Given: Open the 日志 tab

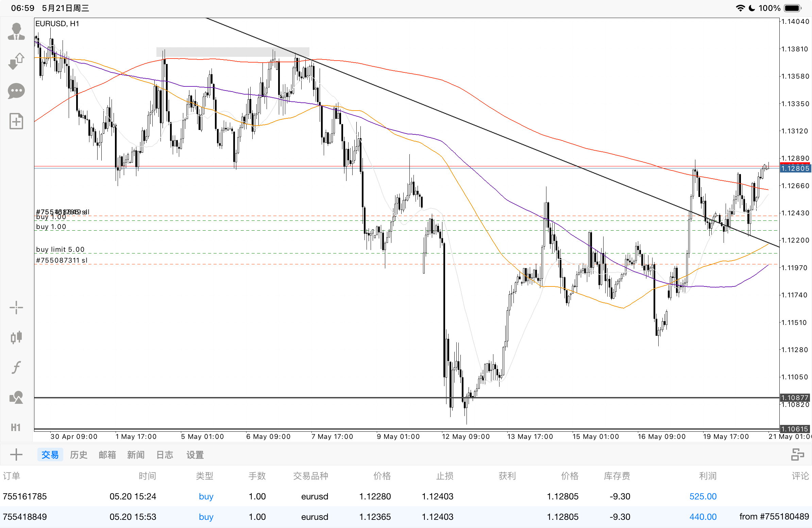Looking at the screenshot, I should click(x=165, y=455).
